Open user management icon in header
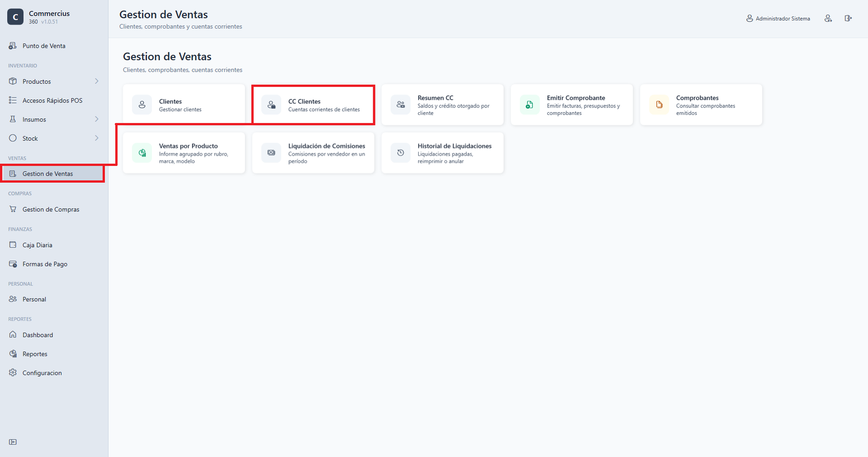 click(828, 18)
